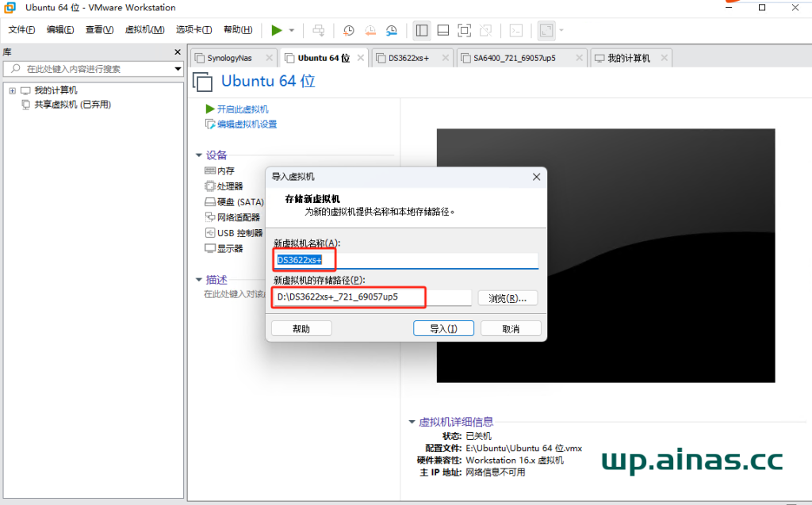The width and height of the screenshot is (812, 505).
Task: Click take snapshot toolbar icon
Action: point(349,31)
